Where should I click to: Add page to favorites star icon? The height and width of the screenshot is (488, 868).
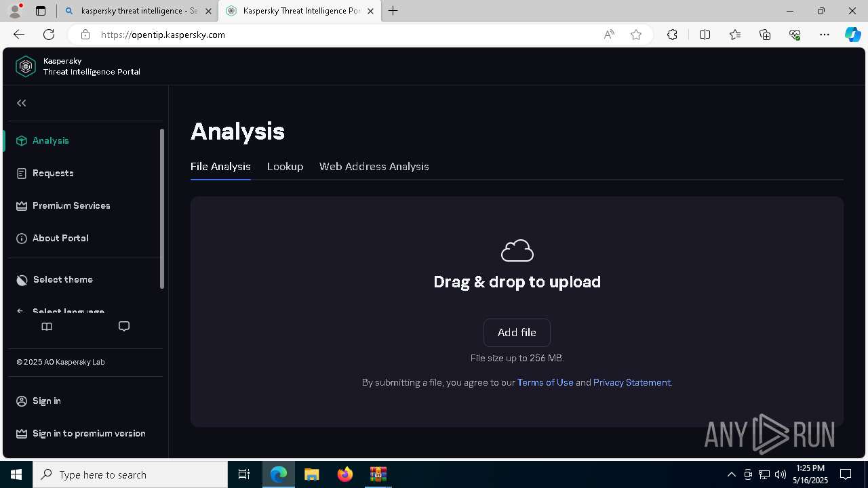pyautogui.click(x=636, y=35)
